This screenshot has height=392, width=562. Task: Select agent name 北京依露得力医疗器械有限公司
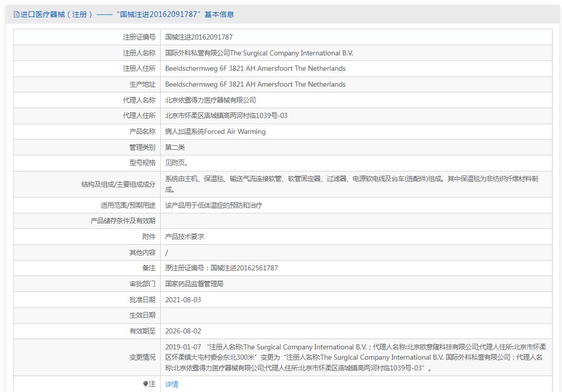[x=210, y=100]
